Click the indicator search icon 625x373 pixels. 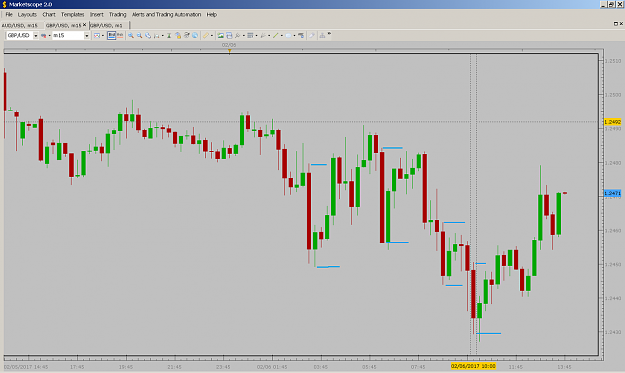238,35
